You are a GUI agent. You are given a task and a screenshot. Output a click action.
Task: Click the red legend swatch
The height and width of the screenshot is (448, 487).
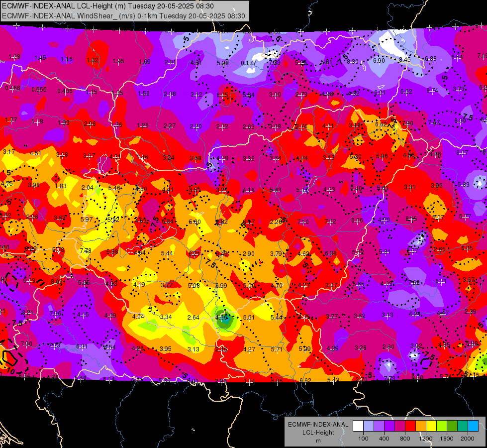pos(410,426)
